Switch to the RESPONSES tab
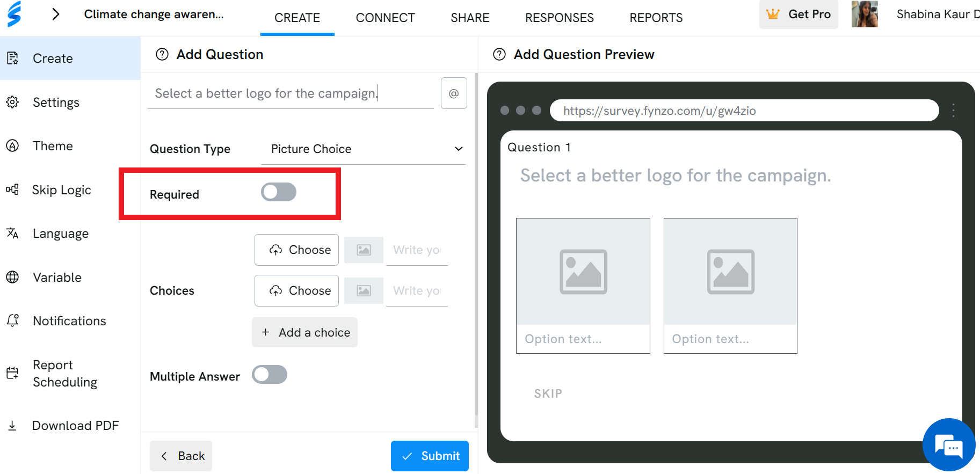The image size is (980, 474). (560, 18)
